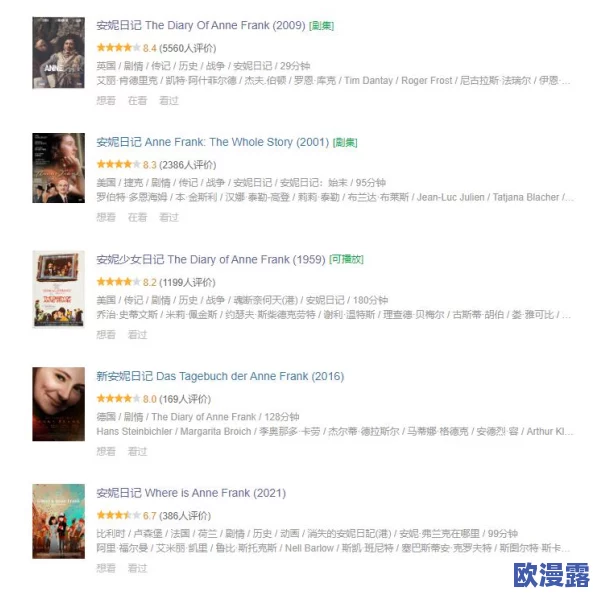Click the 1959 film poster thumbnail
594x596 pixels.
59,289
